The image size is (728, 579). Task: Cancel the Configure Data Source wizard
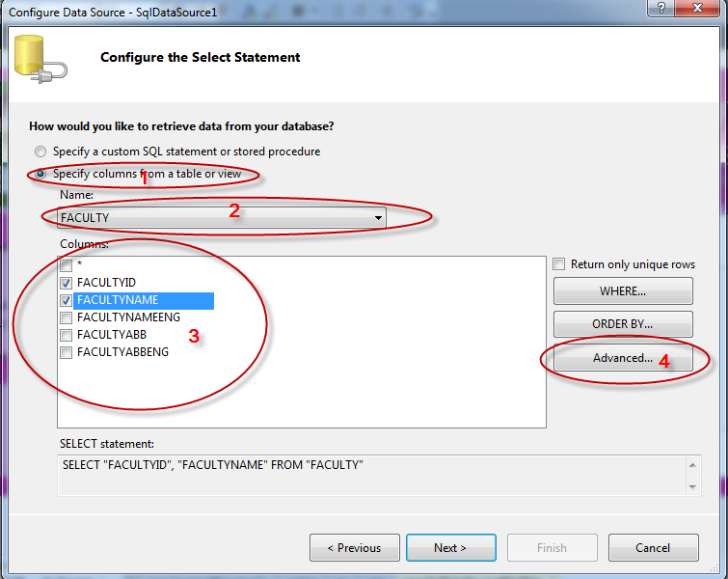(653, 548)
